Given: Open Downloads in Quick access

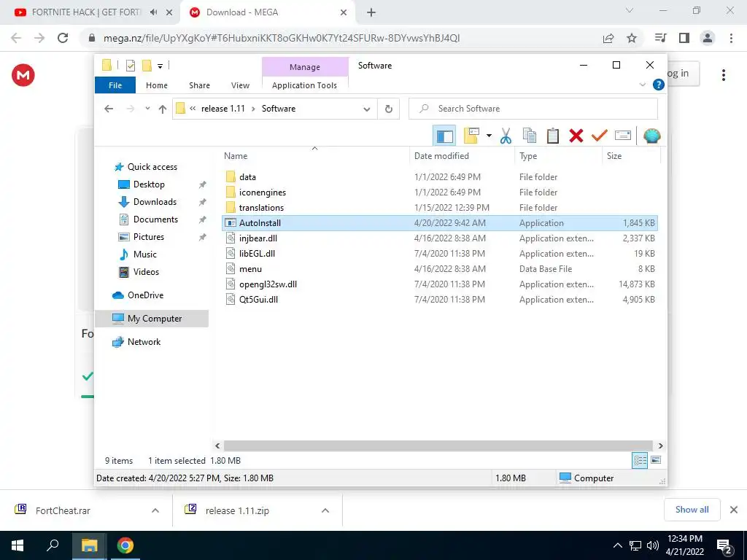Looking at the screenshot, I should 155,202.
